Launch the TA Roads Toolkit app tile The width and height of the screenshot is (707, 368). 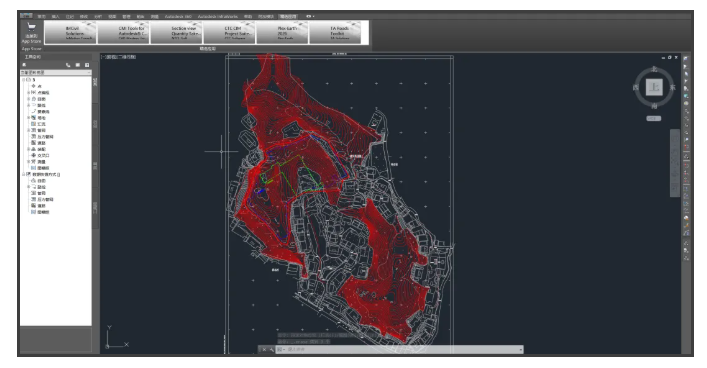point(335,32)
